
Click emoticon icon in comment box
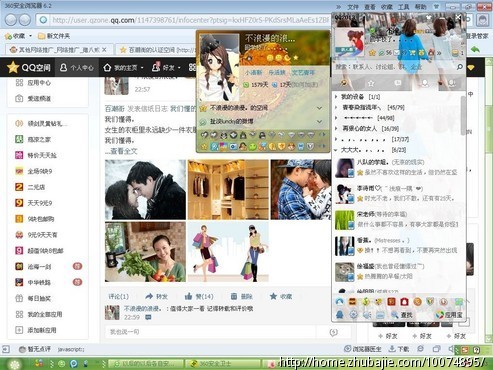333,332
